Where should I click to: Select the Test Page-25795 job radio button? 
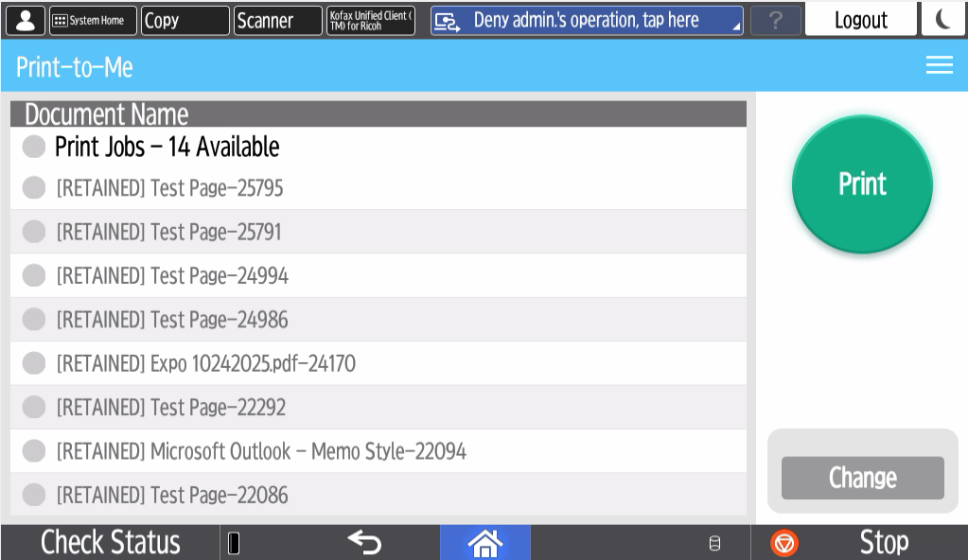(x=34, y=188)
